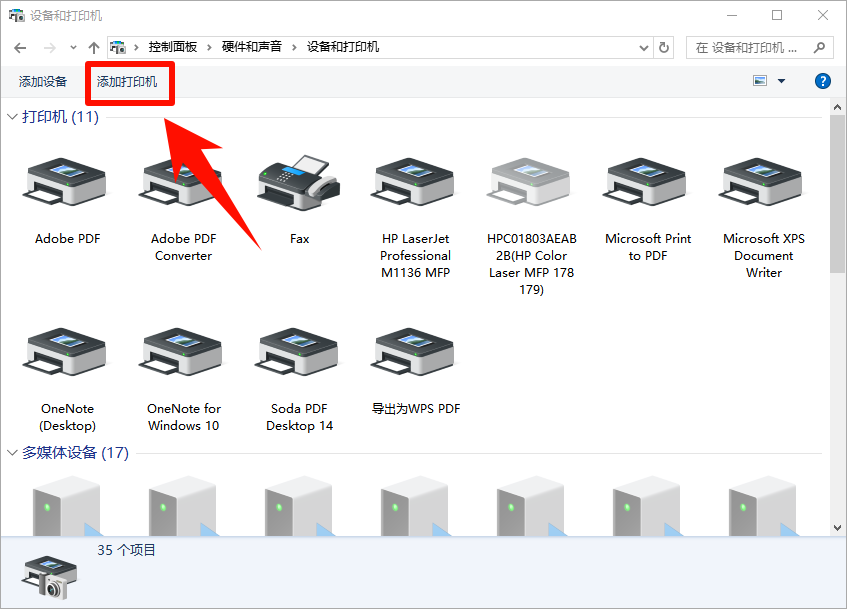Click the 在 设备和打印机 search box
This screenshot has height=609, width=847.
pos(759,48)
